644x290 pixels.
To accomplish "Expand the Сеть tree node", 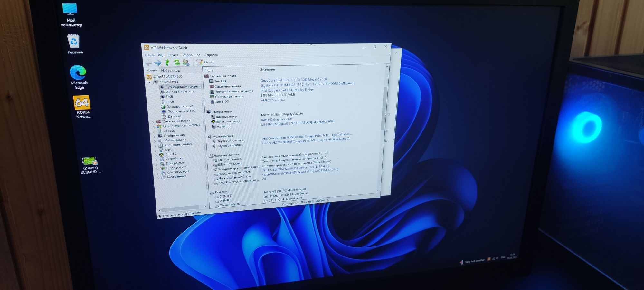I will 156,150.
